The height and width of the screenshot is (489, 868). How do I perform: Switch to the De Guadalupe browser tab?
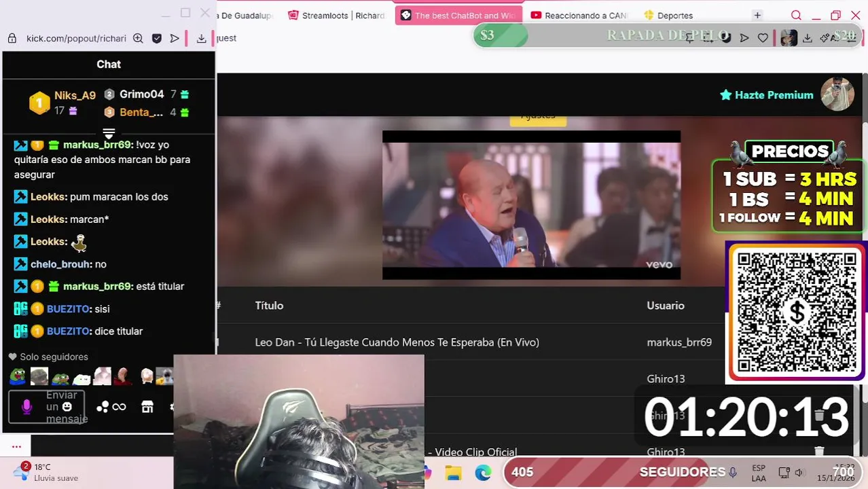(246, 16)
